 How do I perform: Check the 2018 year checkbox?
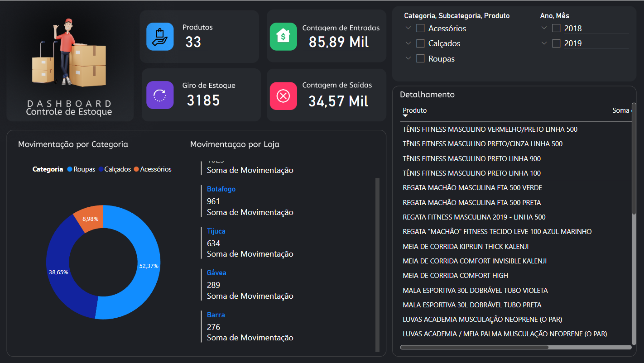coord(556,28)
